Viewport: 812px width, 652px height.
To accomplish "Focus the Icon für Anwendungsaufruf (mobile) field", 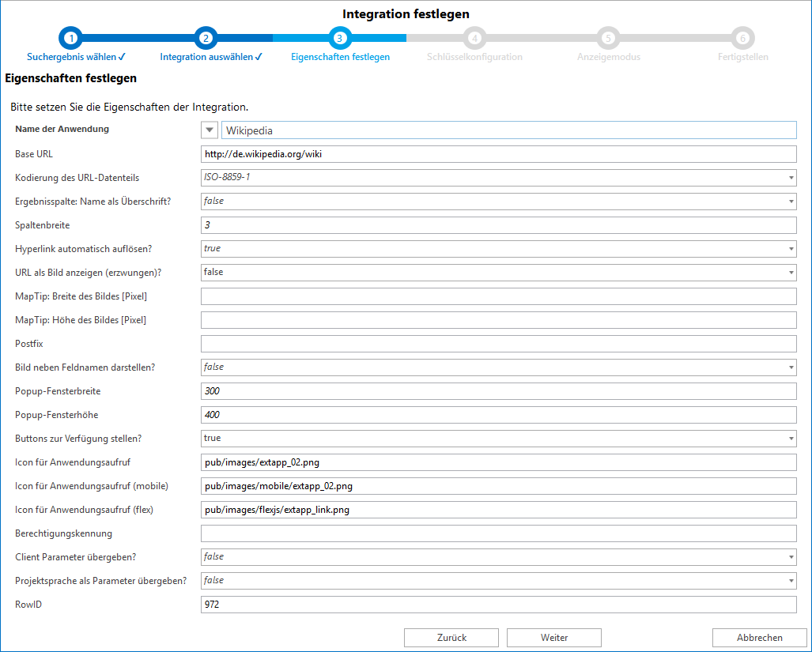I will 498,486.
